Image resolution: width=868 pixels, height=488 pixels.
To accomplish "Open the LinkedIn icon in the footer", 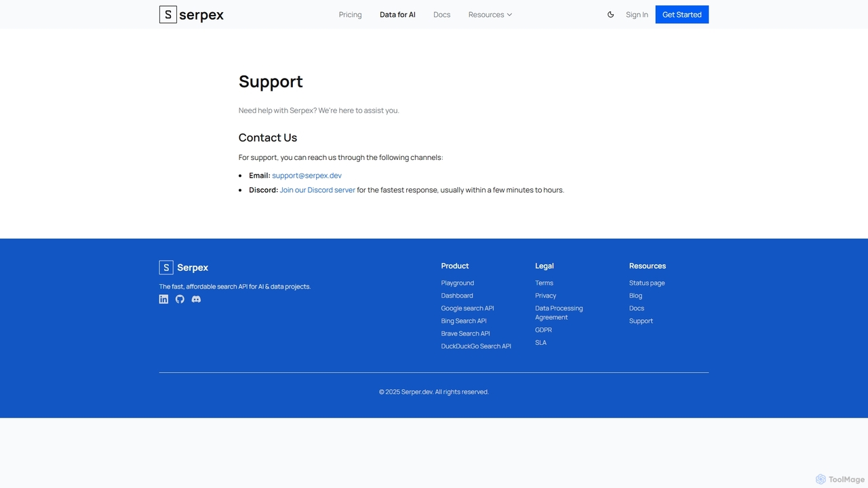I will pos(163,299).
